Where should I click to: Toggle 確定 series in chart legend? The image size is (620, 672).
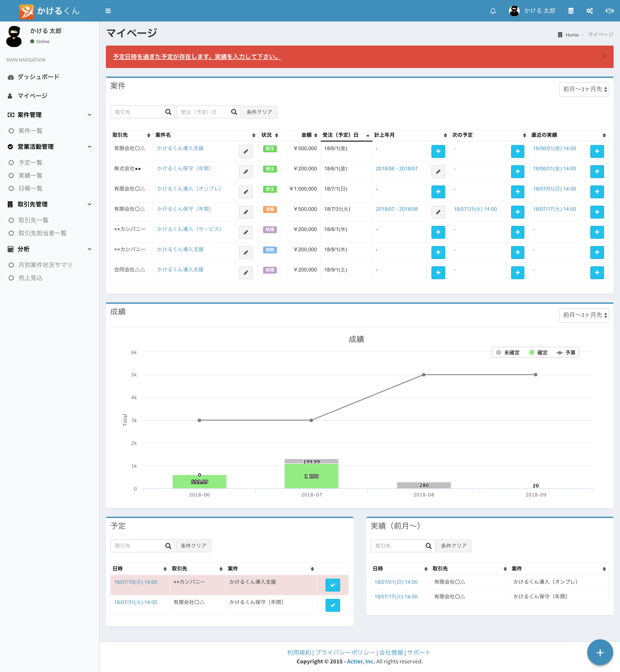(538, 352)
